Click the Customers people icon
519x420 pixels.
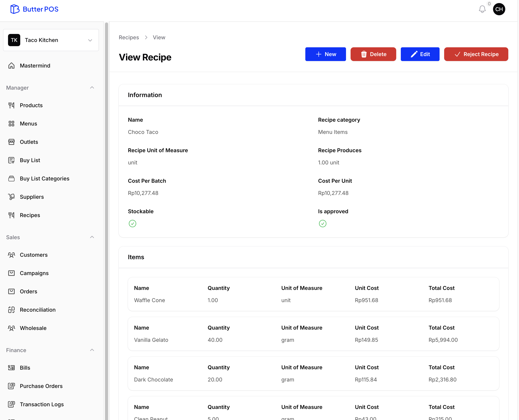[11, 255]
